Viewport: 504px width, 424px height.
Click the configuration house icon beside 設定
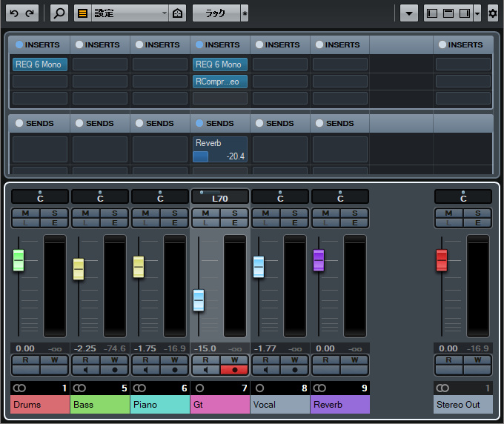tap(177, 13)
